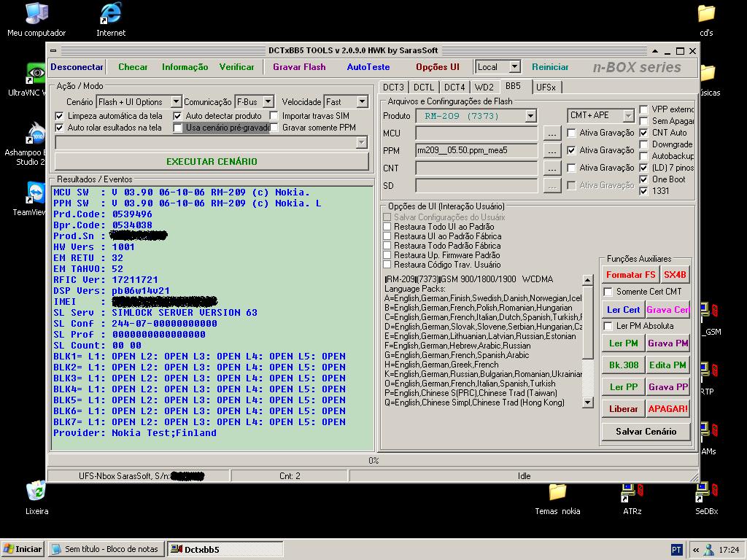The image size is (747, 560).
Task: Open the CMT+APE dropdown
Action: pos(628,116)
